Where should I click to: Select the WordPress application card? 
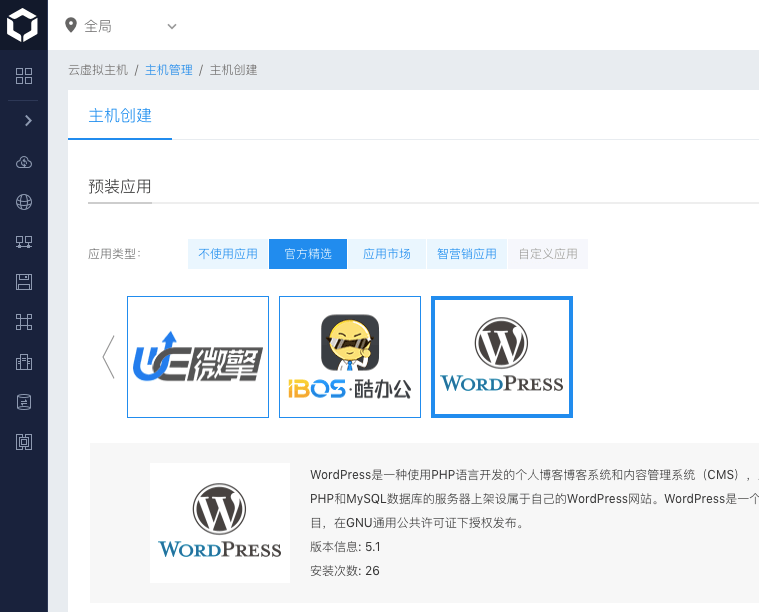[x=502, y=357]
